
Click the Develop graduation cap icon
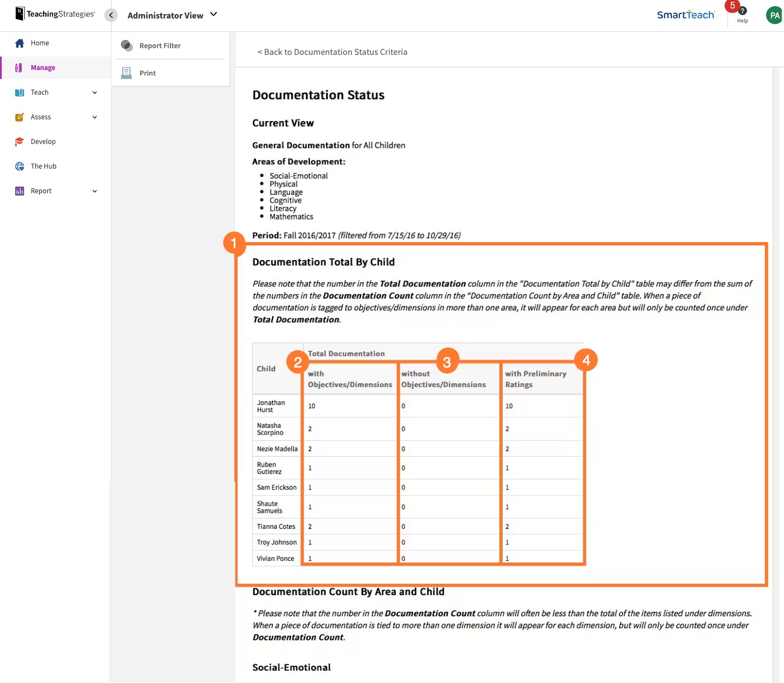tap(19, 141)
